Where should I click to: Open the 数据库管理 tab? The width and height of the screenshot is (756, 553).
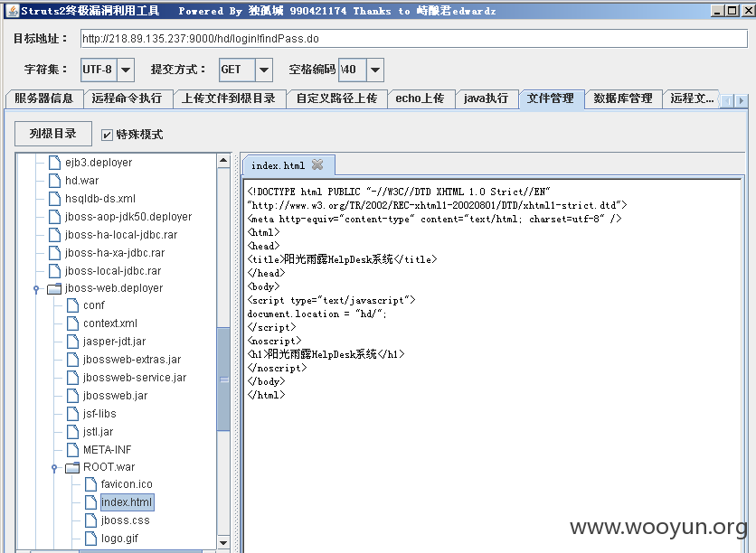[623, 98]
